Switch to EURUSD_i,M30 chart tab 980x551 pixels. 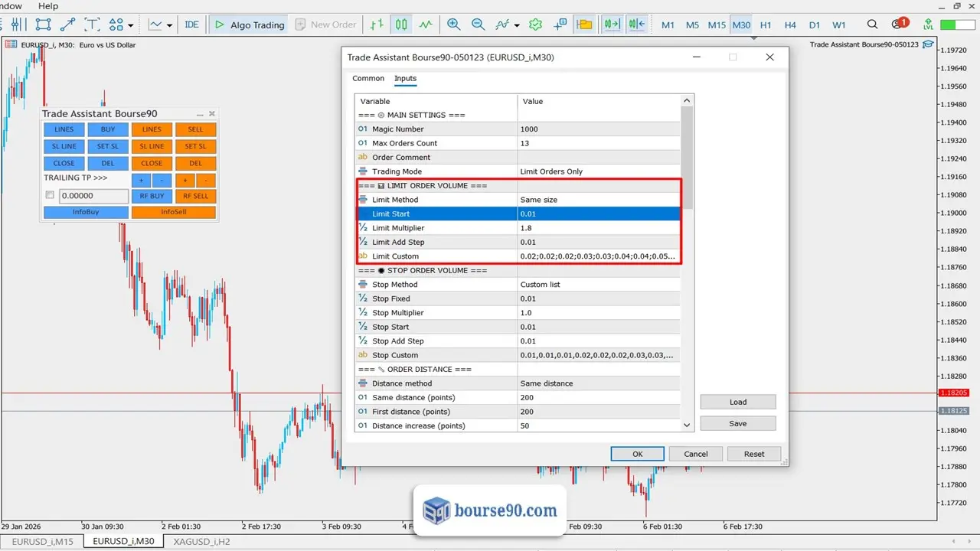coord(123,541)
